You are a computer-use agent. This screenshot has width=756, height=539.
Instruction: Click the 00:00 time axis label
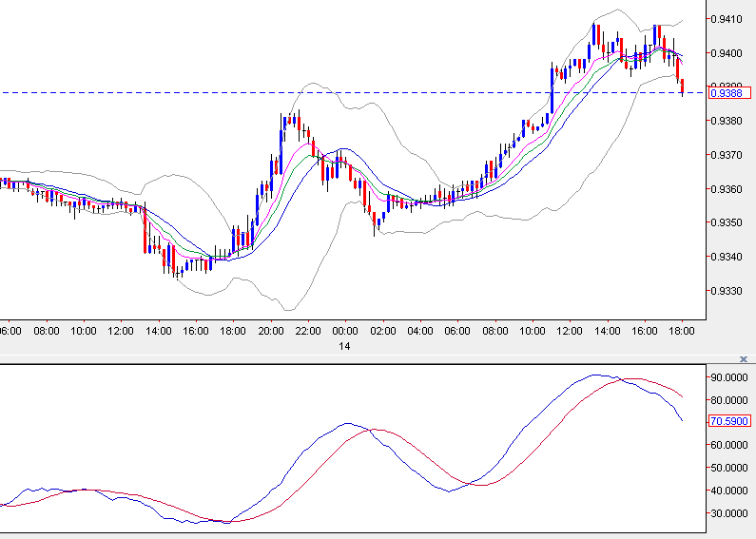[x=345, y=331]
